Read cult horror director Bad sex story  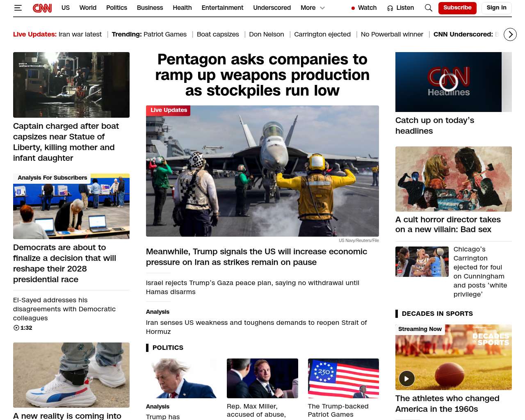(x=448, y=224)
